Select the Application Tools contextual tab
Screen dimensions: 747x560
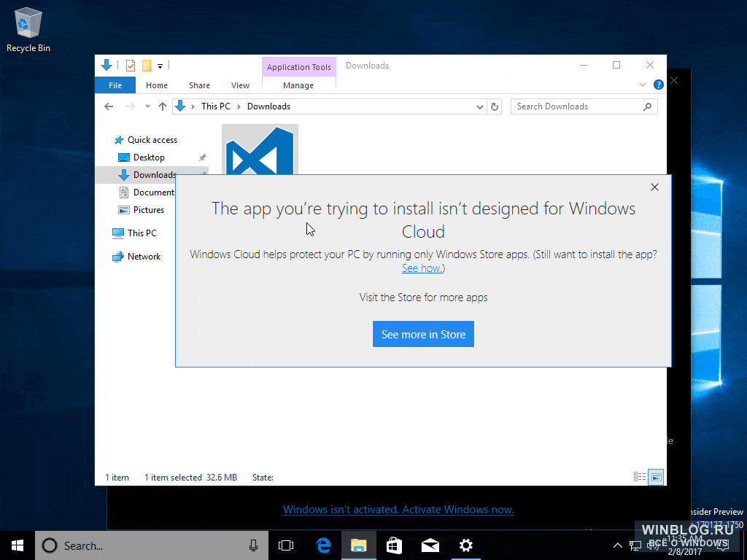pos(298,67)
